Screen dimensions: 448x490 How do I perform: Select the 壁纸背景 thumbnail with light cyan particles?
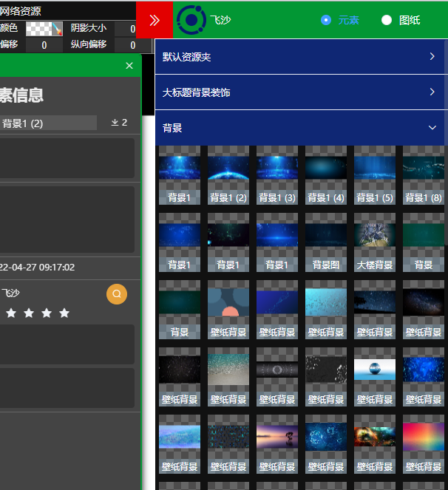(326, 310)
